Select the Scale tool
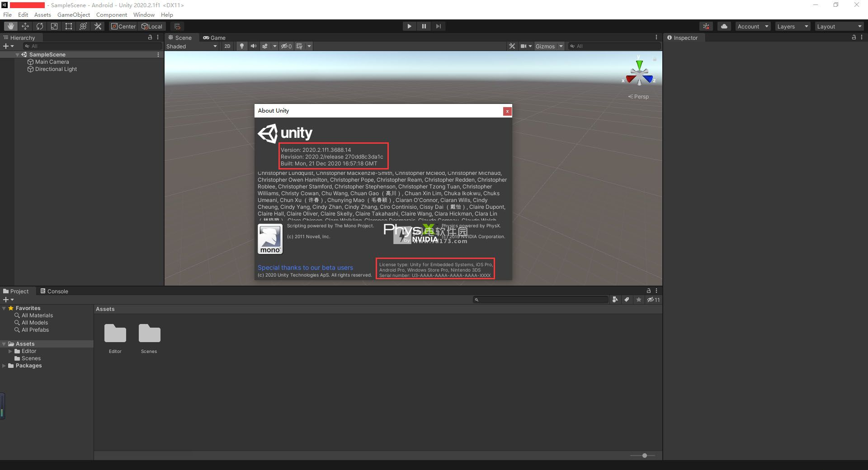Viewport: 868px width, 470px height. (54, 26)
